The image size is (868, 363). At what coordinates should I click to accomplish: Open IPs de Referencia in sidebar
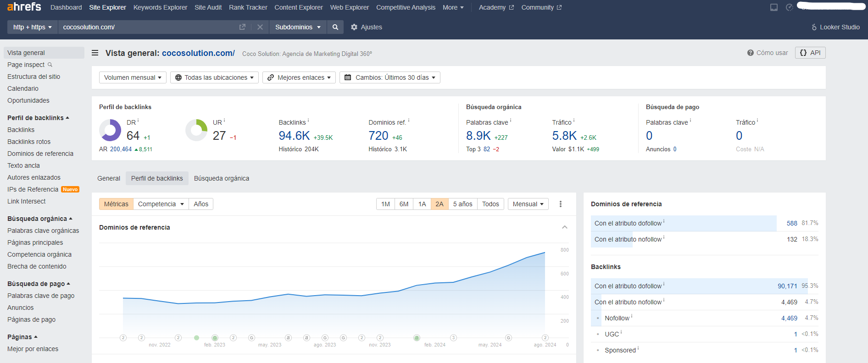point(33,189)
